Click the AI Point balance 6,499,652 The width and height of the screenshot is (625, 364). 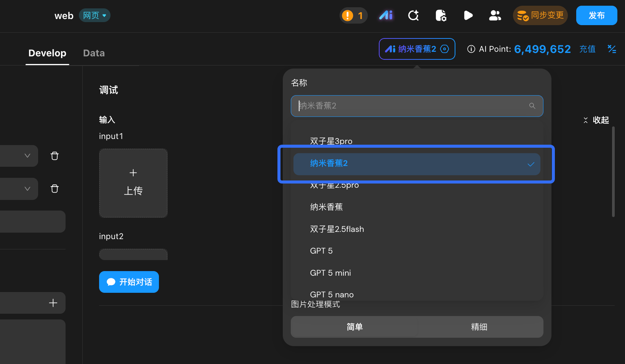(x=542, y=49)
